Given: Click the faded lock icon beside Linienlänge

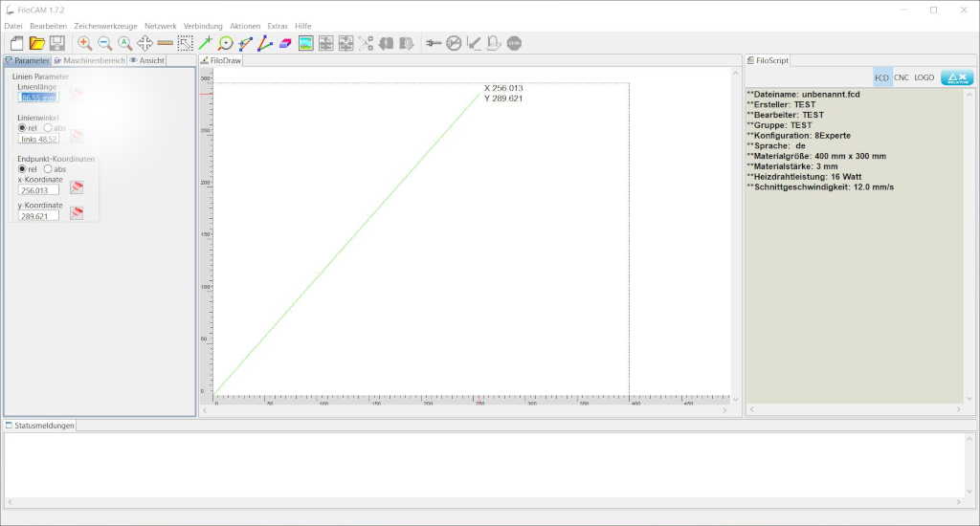Looking at the screenshot, I should click(x=77, y=93).
